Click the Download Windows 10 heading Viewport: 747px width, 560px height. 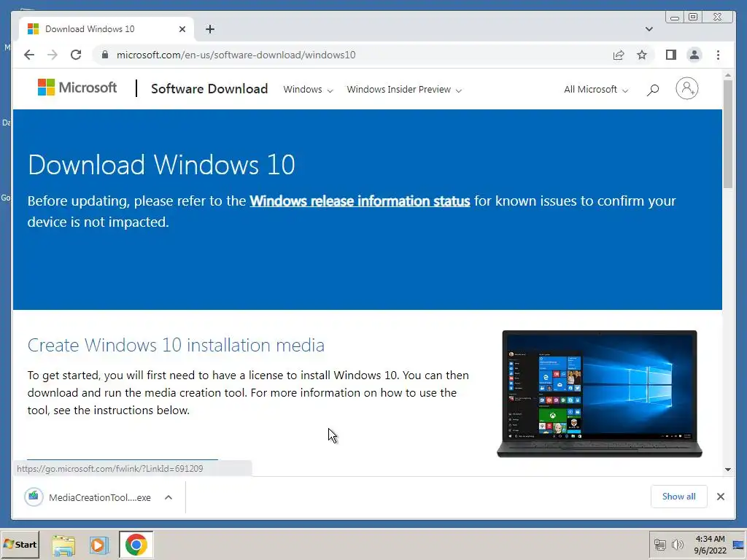coord(161,165)
